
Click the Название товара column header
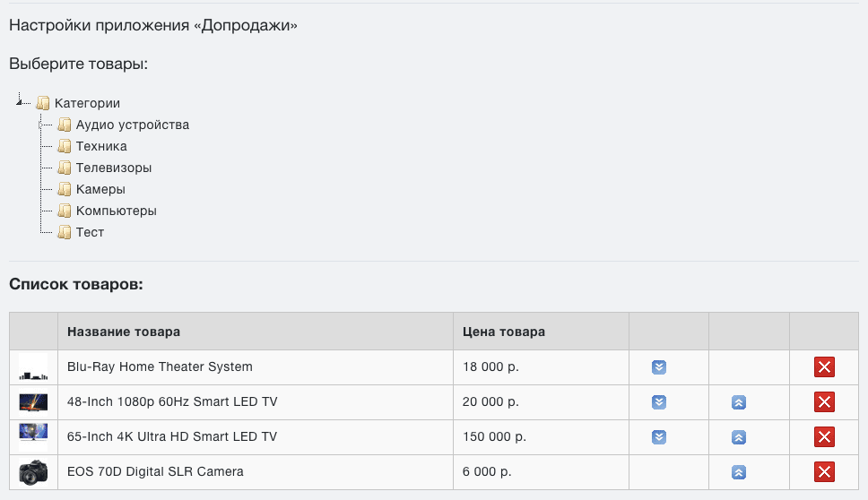(x=124, y=332)
